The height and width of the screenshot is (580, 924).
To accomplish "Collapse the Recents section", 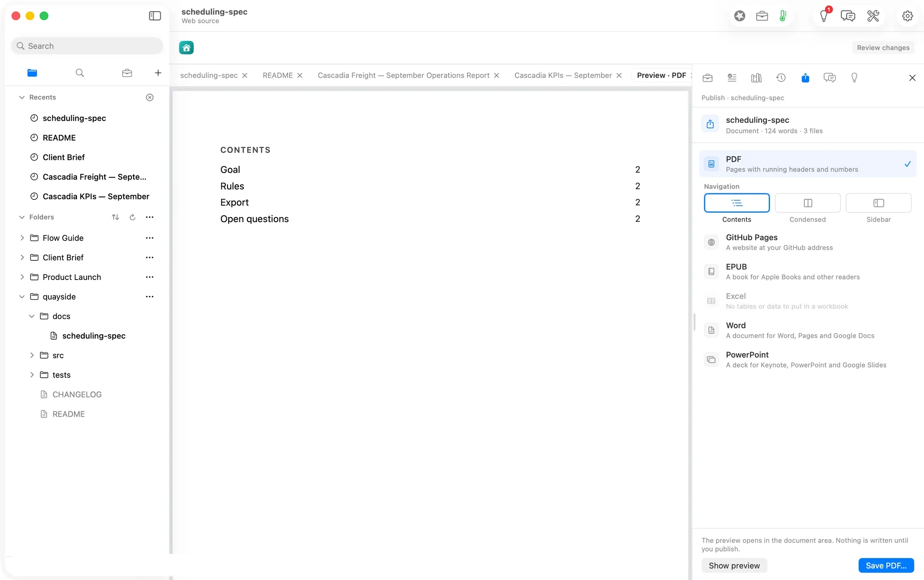I will coord(22,97).
